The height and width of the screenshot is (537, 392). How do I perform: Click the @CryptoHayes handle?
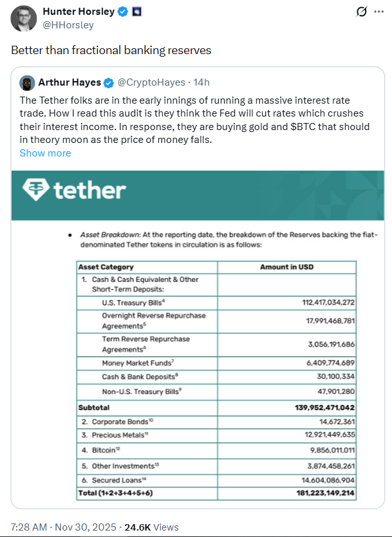(150, 82)
